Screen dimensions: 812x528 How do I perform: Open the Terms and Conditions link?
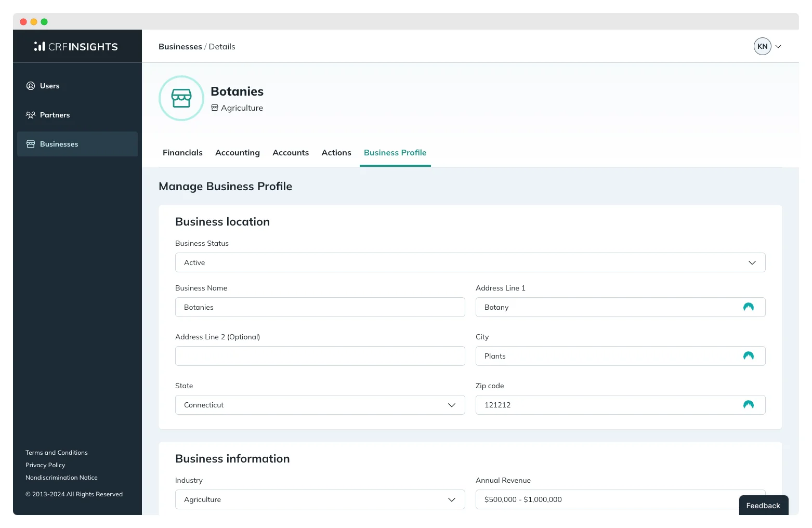(57, 453)
